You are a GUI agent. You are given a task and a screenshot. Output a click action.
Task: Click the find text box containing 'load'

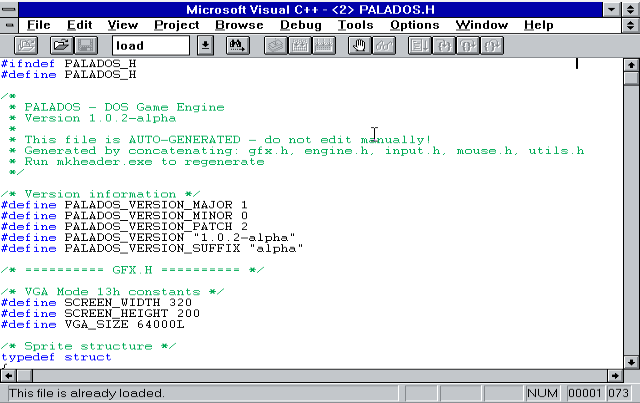[151, 45]
